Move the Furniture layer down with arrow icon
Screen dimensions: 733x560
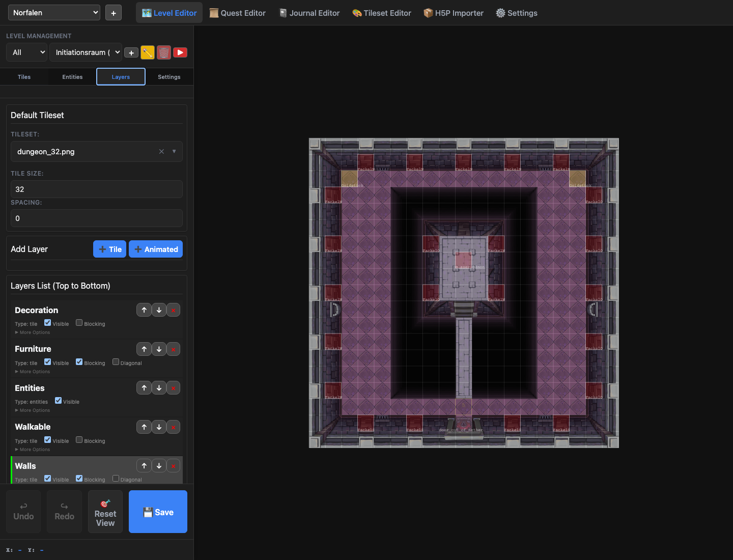(x=159, y=349)
